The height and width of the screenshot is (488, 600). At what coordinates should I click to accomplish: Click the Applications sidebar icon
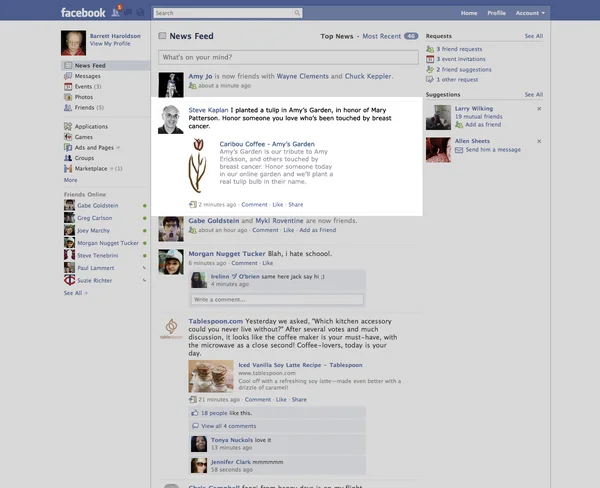point(68,126)
